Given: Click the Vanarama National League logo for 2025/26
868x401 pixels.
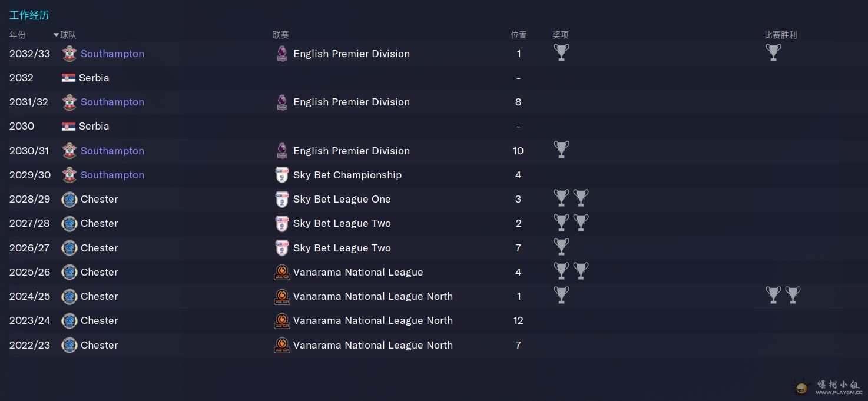Looking at the screenshot, I should pos(282,272).
